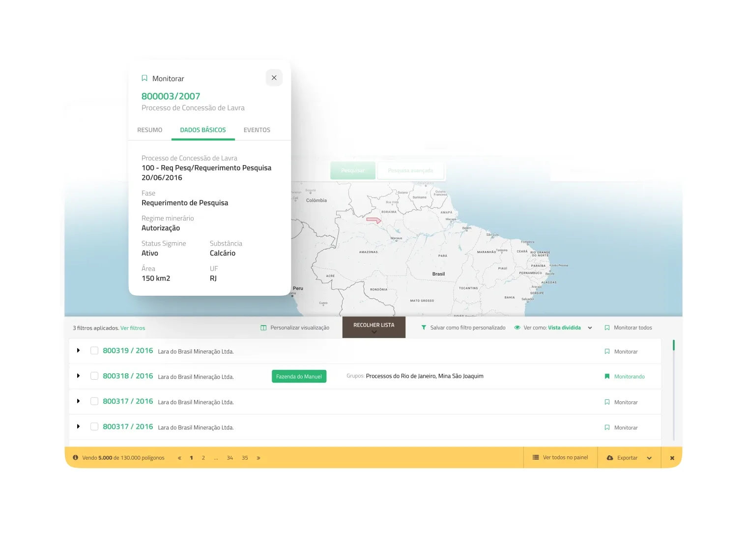Click the Monitorando label

coord(630,377)
